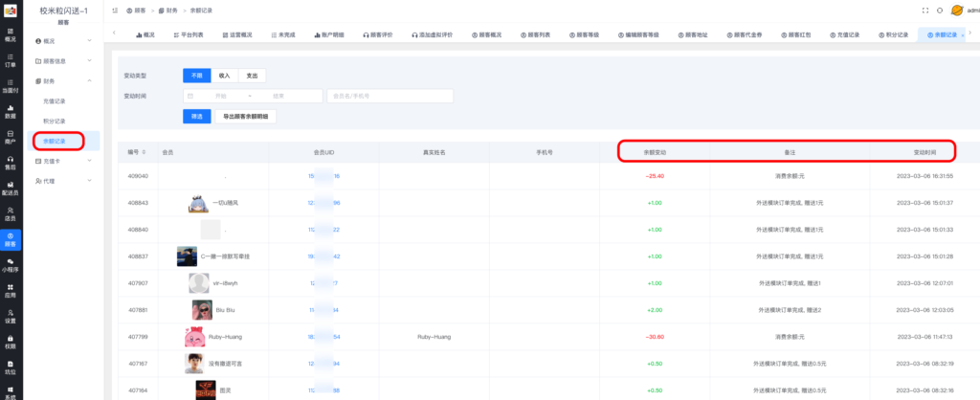The width and height of the screenshot is (980, 400).
Task: Open 设置 in the dark sidebar
Action: click(x=10, y=316)
